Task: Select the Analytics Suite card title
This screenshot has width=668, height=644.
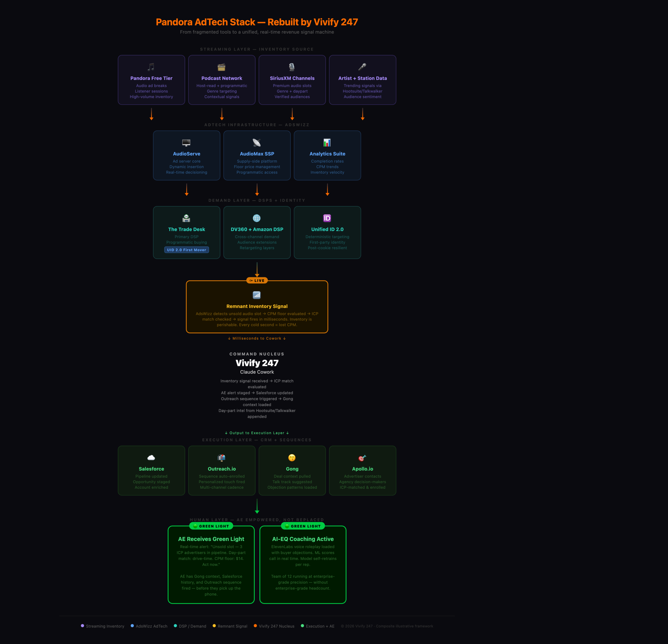Action: 327,154
